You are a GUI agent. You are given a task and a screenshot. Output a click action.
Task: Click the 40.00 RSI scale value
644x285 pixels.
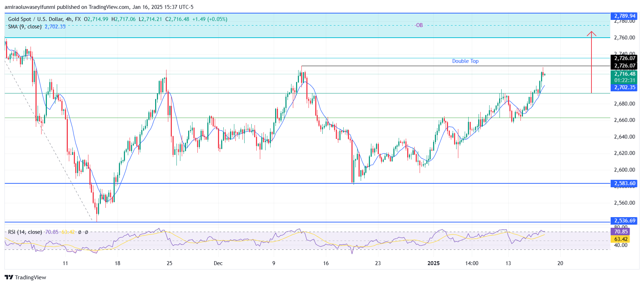[x=621, y=245]
